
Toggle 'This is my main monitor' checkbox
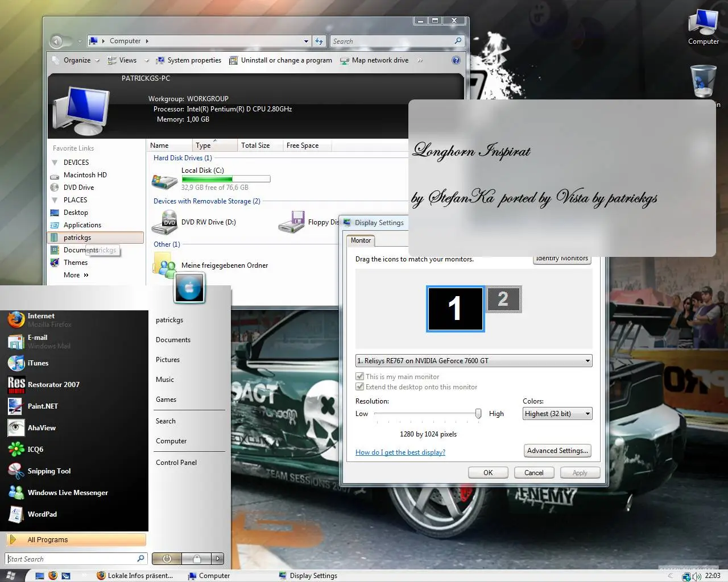[359, 376]
